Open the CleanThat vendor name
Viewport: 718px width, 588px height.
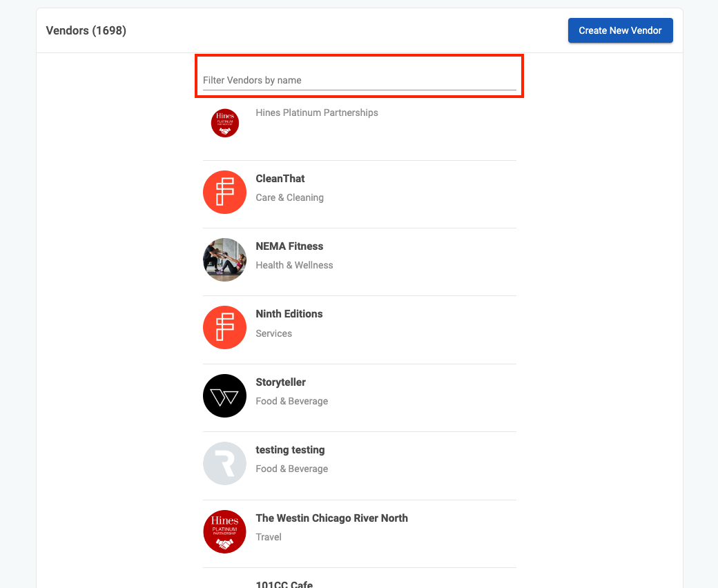(280, 179)
